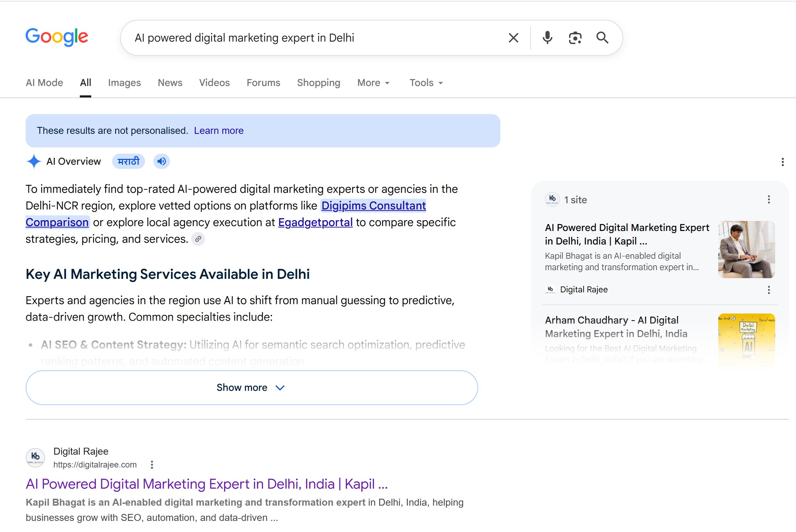Clear the search query with X icon

pos(513,37)
